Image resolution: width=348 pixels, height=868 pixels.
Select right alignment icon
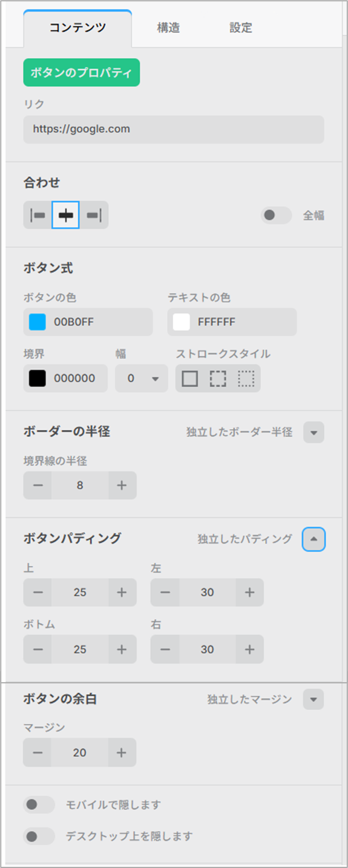[x=94, y=215]
